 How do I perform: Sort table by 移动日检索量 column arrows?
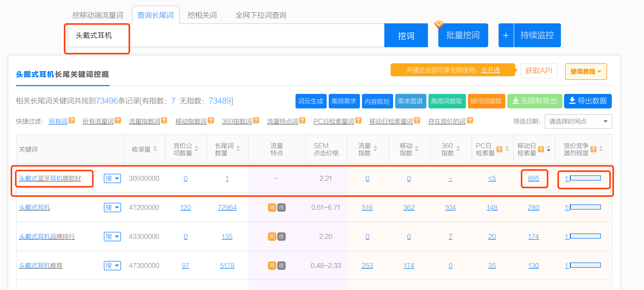(548, 149)
